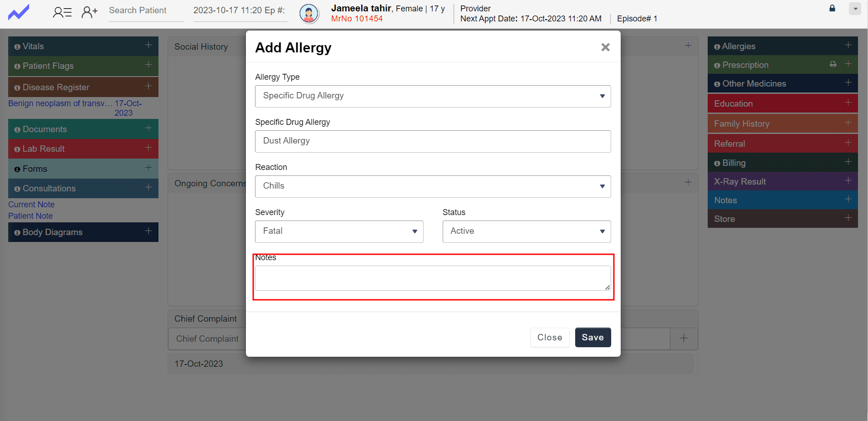The image size is (868, 421).
Task: Click the blue analytics logo icon
Action: pos(19,12)
